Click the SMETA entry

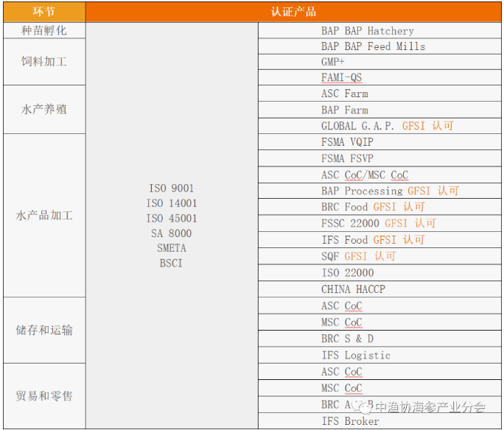click(x=172, y=248)
